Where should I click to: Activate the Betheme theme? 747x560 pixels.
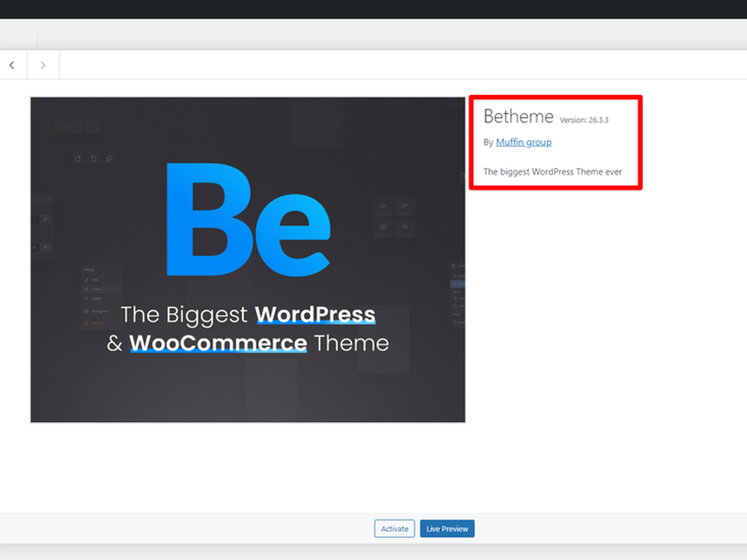pos(395,529)
